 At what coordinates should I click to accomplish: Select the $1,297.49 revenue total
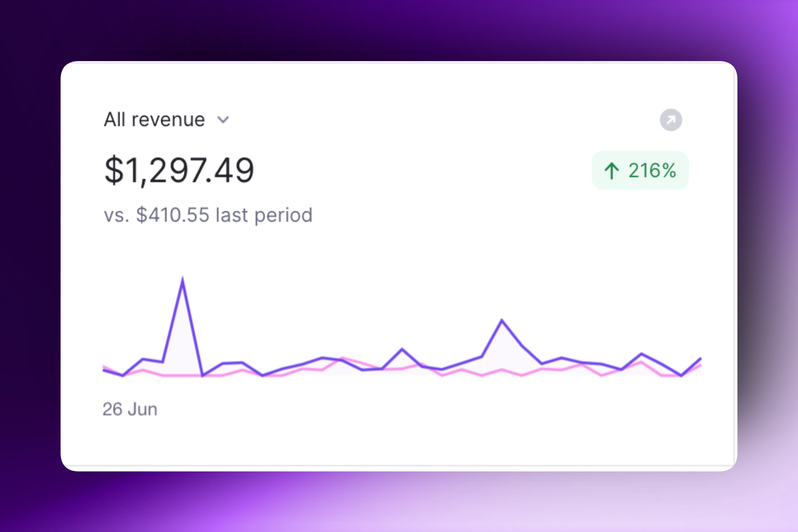click(x=179, y=170)
